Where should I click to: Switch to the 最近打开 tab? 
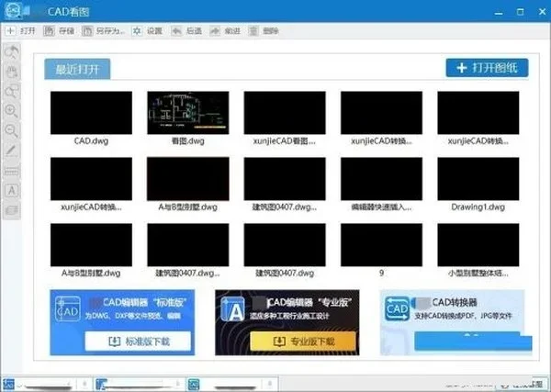77,69
